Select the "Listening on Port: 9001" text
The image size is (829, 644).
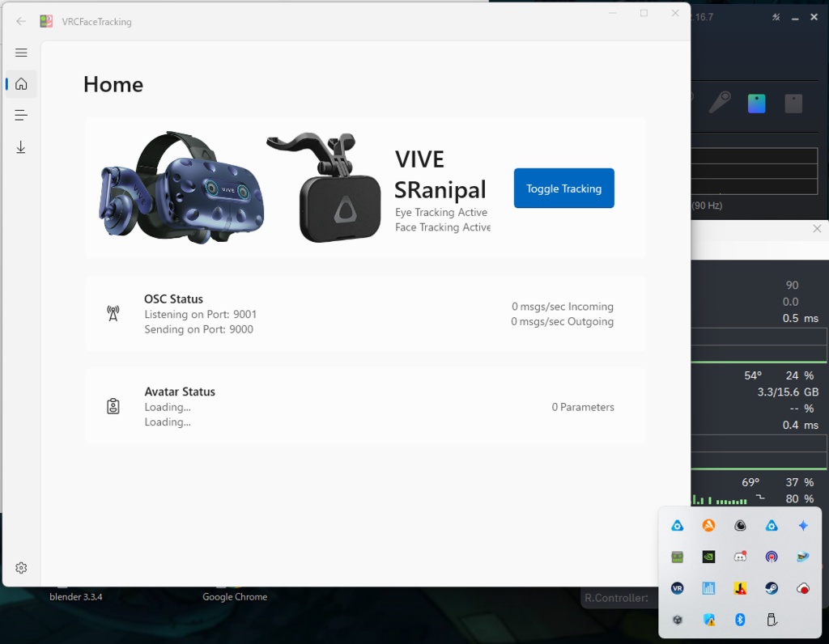coord(201,315)
